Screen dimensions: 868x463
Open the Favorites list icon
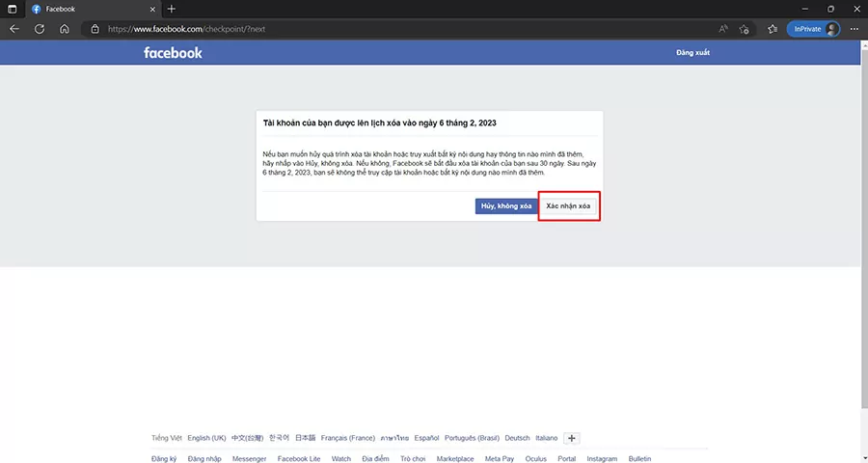773,29
